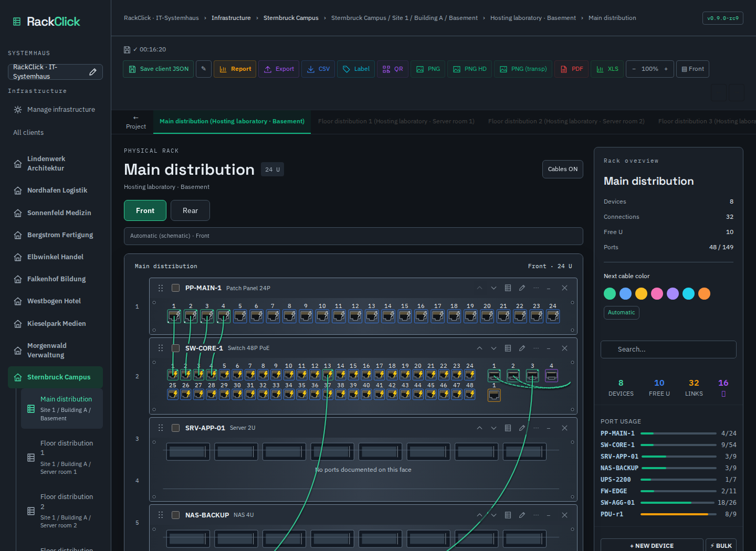Click the orange management port on SW-CORE-1
Viewport: 756px width, 551px height.
click(494, 395)
